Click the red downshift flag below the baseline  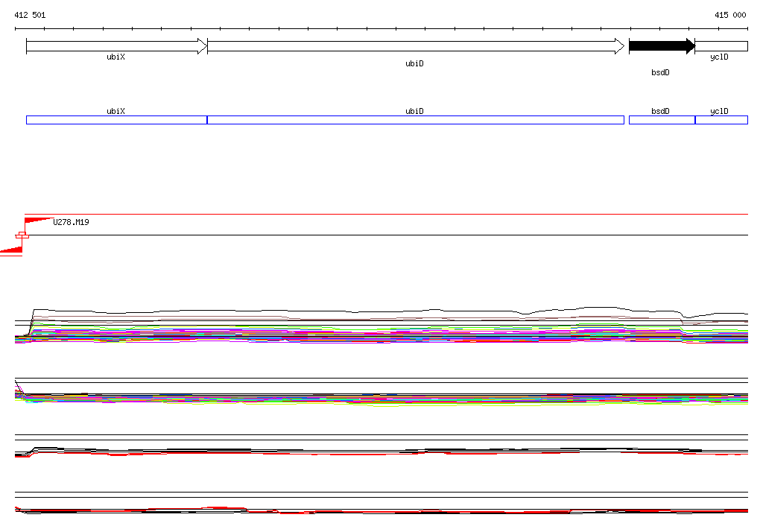[12, 250]
